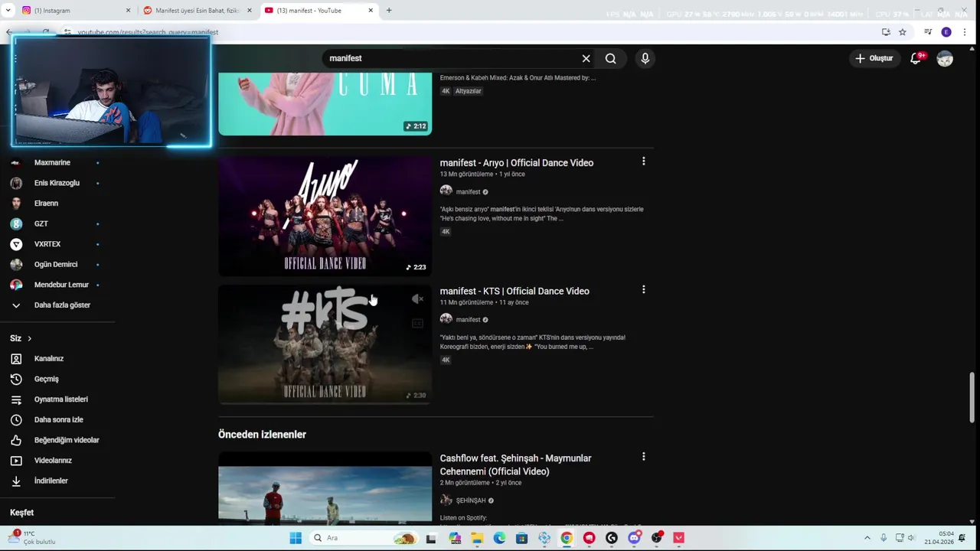This screenshot has height=551, width=980.
Task: Mute the KTS video hover preview
Action: (417, 299)
